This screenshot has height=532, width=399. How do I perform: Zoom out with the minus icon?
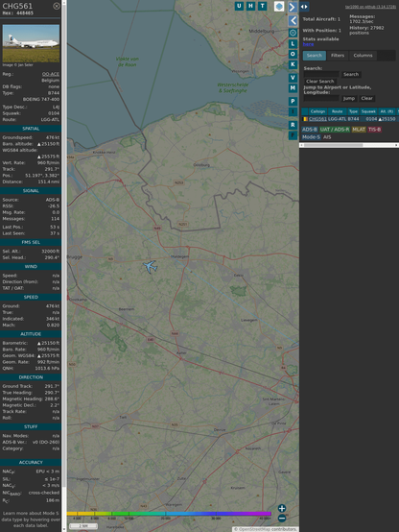click(x=282, y=519)
